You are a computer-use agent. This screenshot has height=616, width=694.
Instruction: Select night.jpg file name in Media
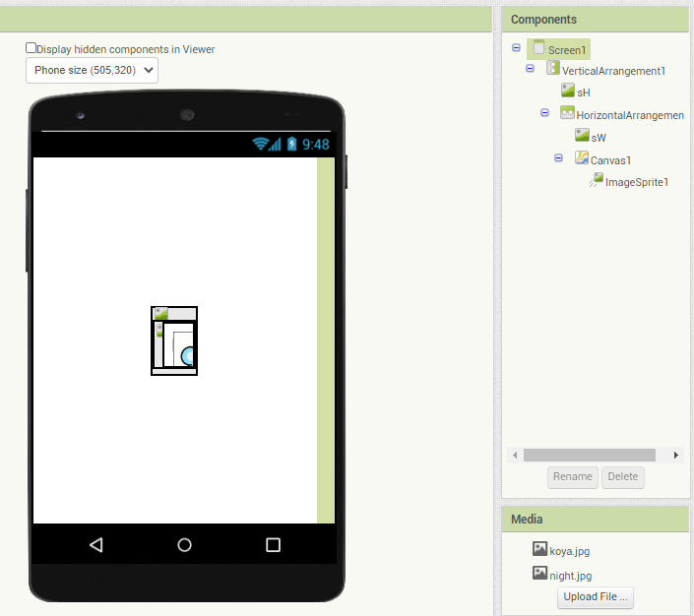(571, 576)
